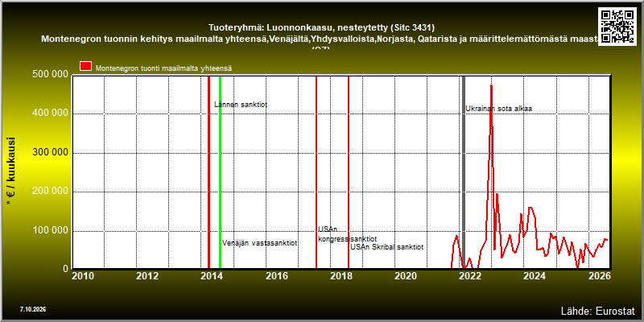Screen dimensions: 644x322
Task: Click the Venäjän vastasanktiot label text
Action: click(x=259, y=243)
